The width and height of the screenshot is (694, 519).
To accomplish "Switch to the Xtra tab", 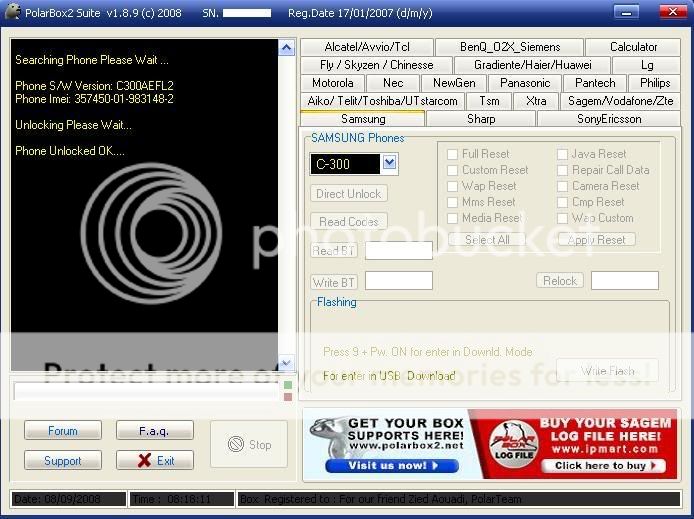I will pos(536,101).
